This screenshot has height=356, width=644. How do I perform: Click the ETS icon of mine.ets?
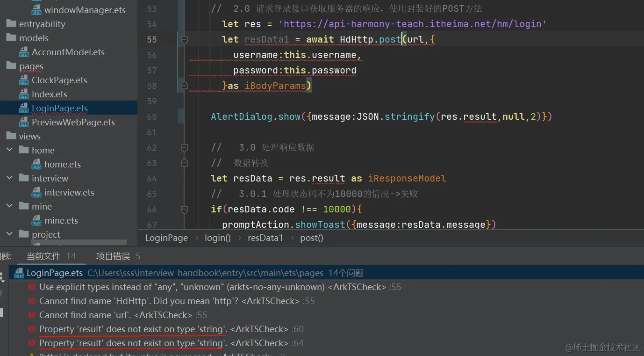point(36,221)
